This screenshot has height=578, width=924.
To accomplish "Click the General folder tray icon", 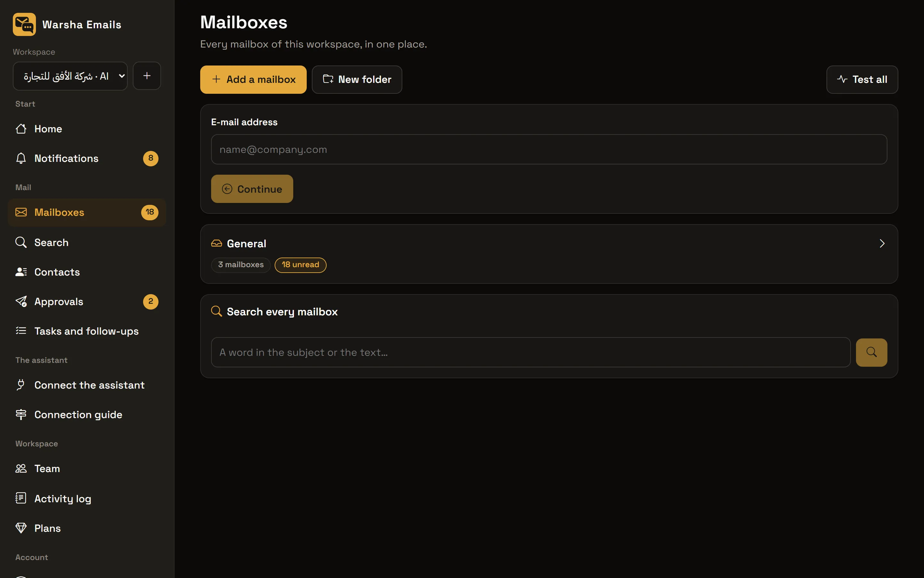I will (x=217, y=243).
